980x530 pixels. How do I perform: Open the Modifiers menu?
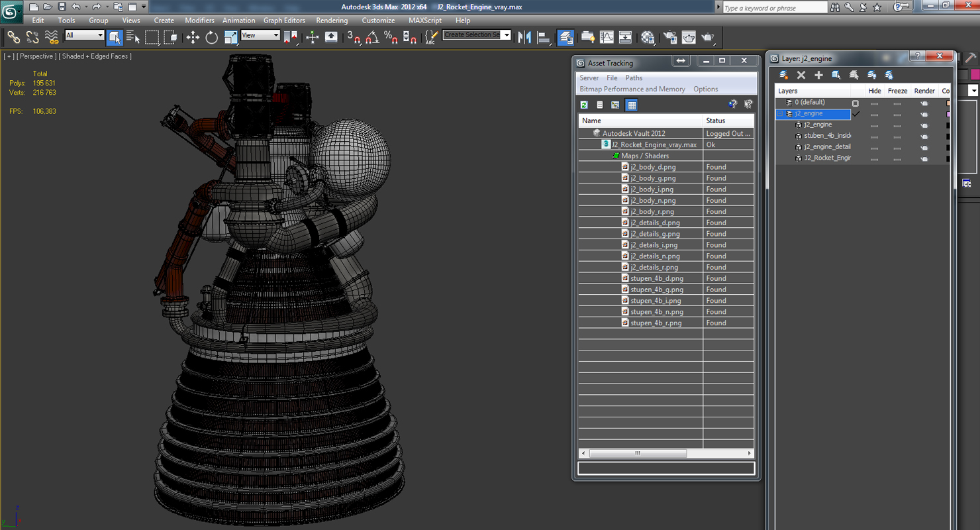(x=199, y=21)
